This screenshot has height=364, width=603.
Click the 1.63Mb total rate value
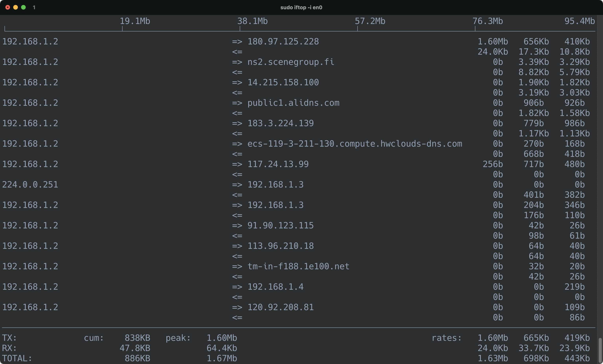[x=493, y=359]
